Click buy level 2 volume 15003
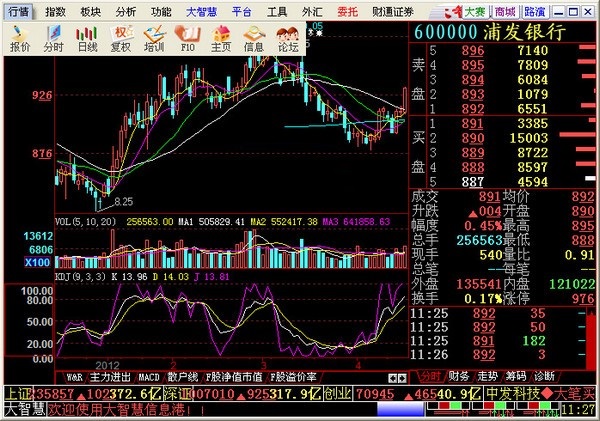Screen dimensions: 600x421 tap(529, 138)
